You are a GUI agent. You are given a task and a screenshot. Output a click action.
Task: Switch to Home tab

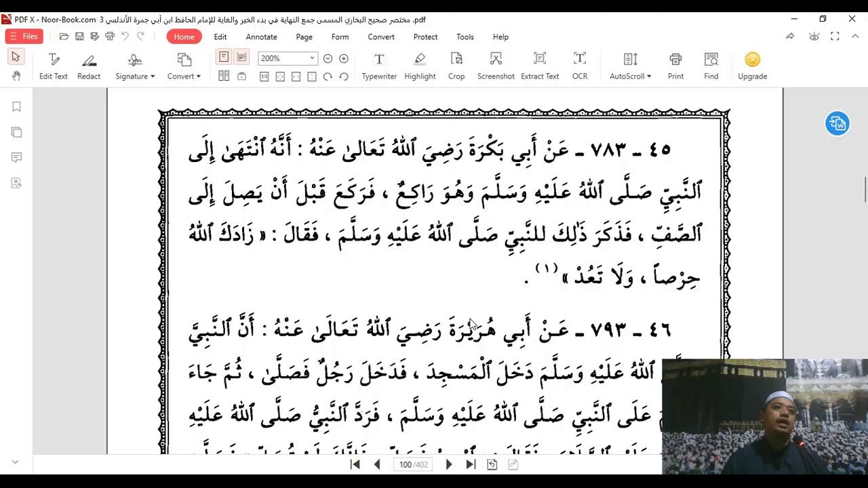coord(184,37)
